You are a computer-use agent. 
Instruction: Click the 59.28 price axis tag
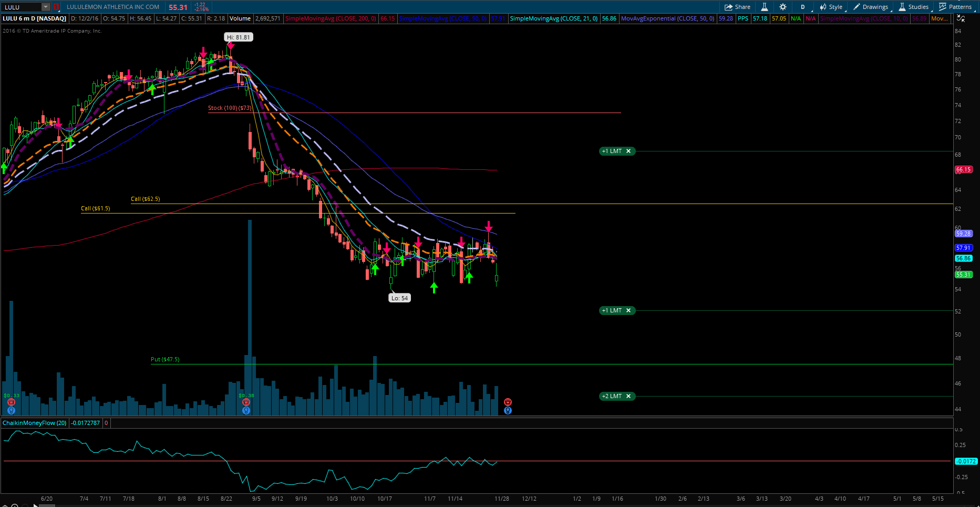coord(964,234)
